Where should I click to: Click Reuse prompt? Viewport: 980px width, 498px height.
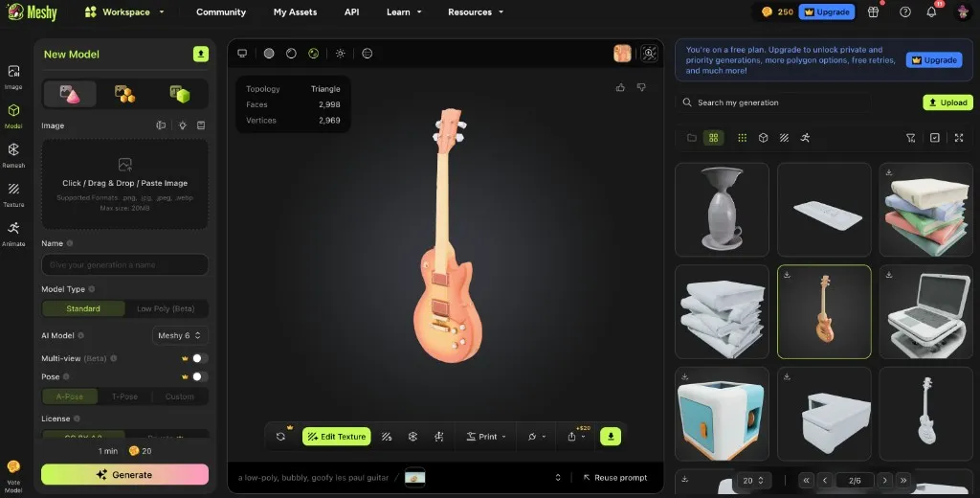[x=615, y=477]
